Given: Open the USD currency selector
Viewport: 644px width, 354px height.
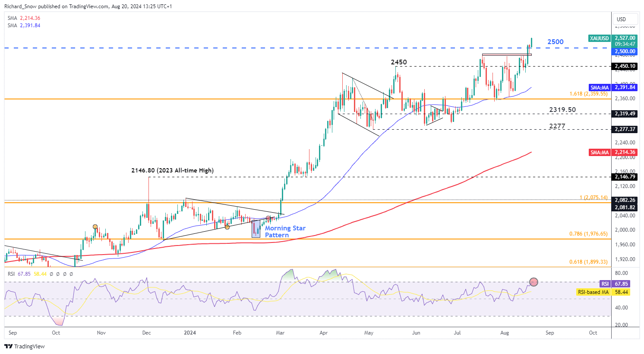Looking at the screenshot, I should tap(625, 19).
